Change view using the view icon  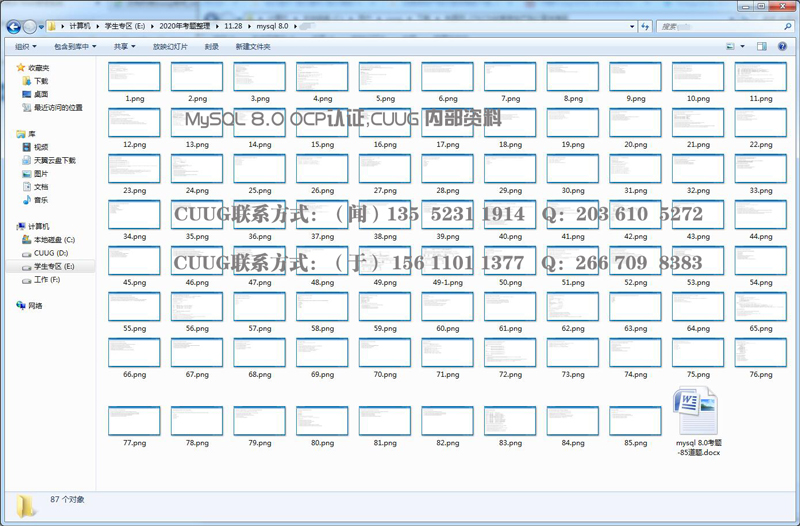[x=731, y=46]
